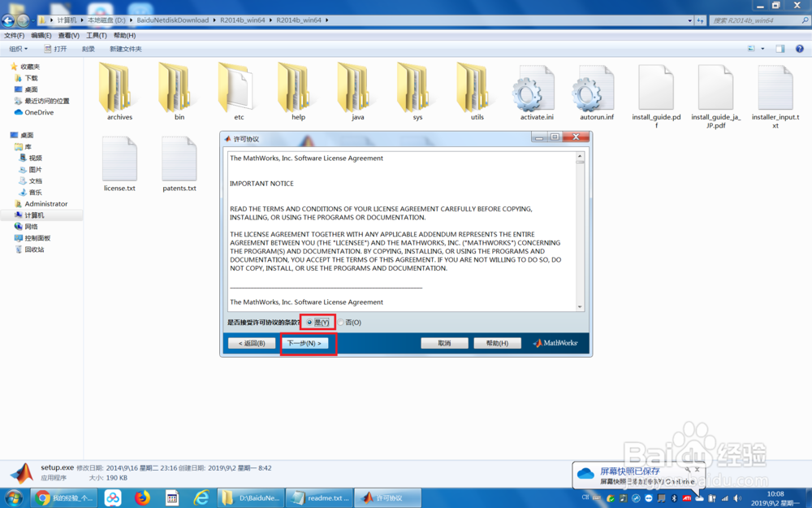Open the bin folder

pyautogui.click(x=179, y=93)
